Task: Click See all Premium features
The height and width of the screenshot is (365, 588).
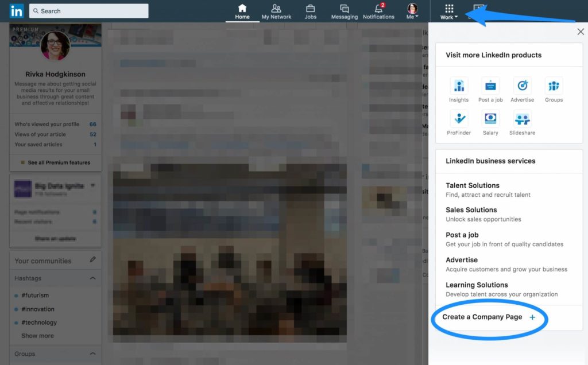Action: pyautogui.click(x=56, y=162)
